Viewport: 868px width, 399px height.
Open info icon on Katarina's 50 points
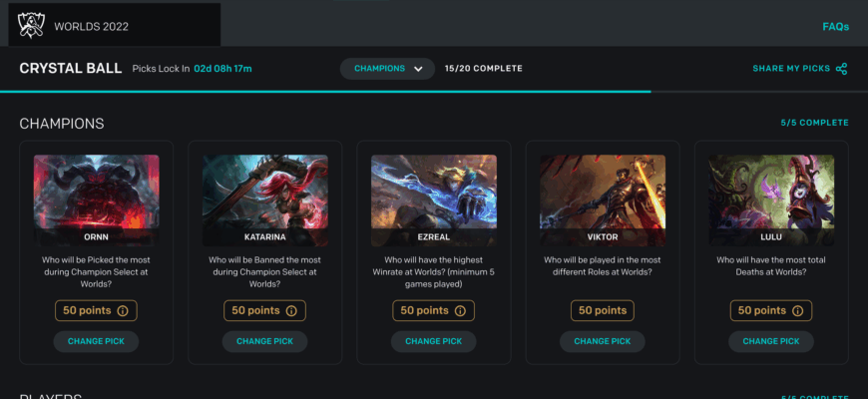tap(291, 311)
